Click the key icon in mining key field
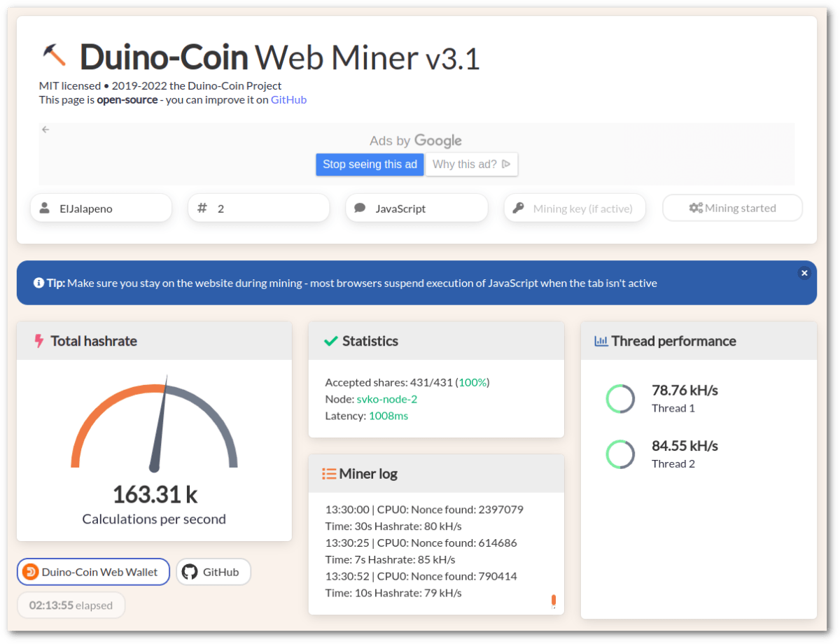This screenshot has width=840, height=644. (x=519, y=208)
